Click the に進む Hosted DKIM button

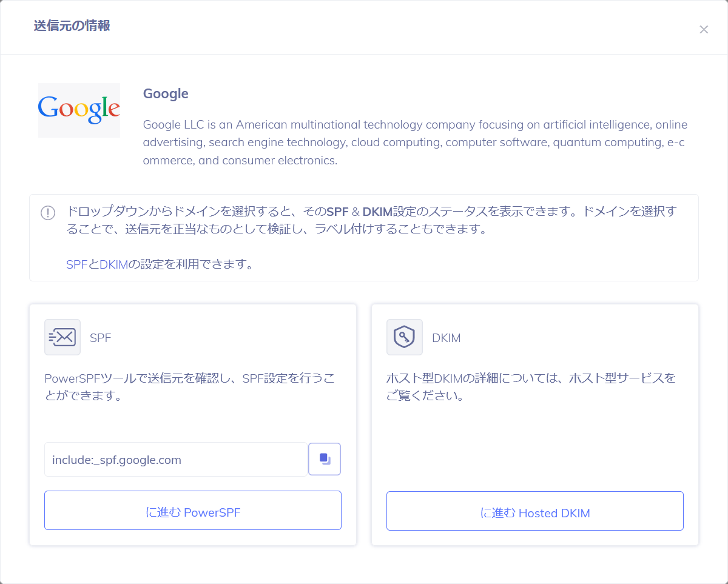click(x=535, y=511)
